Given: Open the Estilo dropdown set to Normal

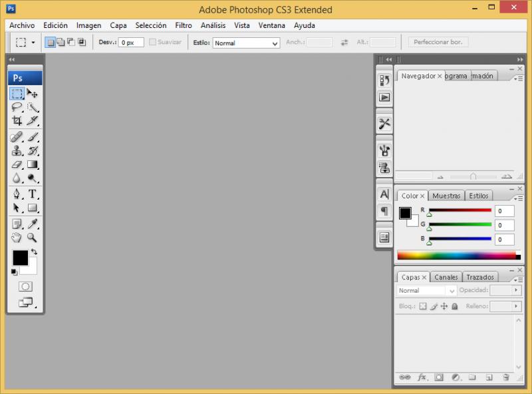Looking at the screenshot, I should click(246, 43).
